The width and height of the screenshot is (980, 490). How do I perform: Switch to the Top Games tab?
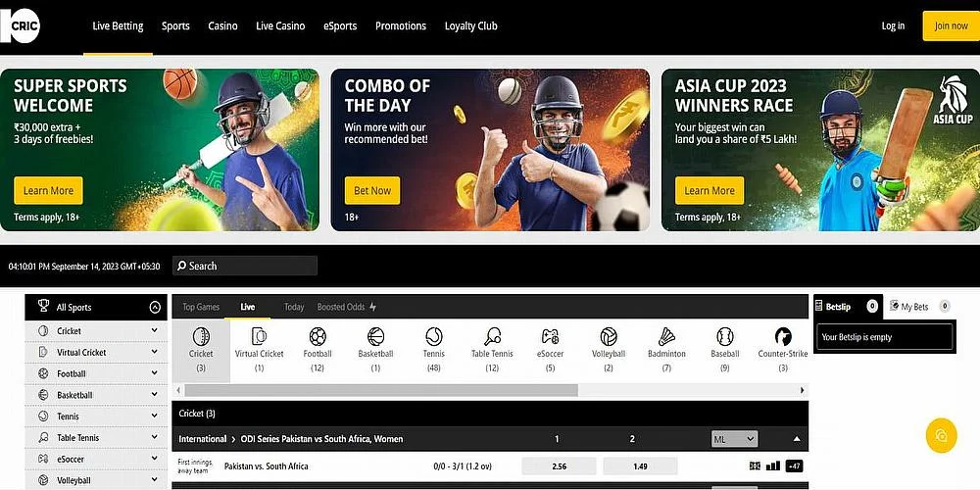pos(201,307)
